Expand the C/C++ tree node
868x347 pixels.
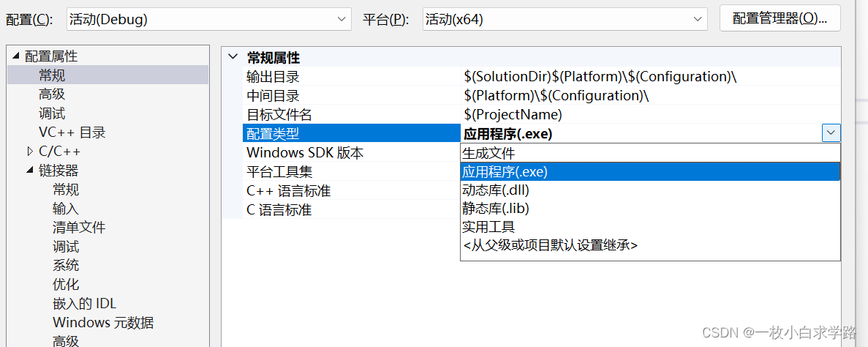pyautogui.click(x=30, y=151)
